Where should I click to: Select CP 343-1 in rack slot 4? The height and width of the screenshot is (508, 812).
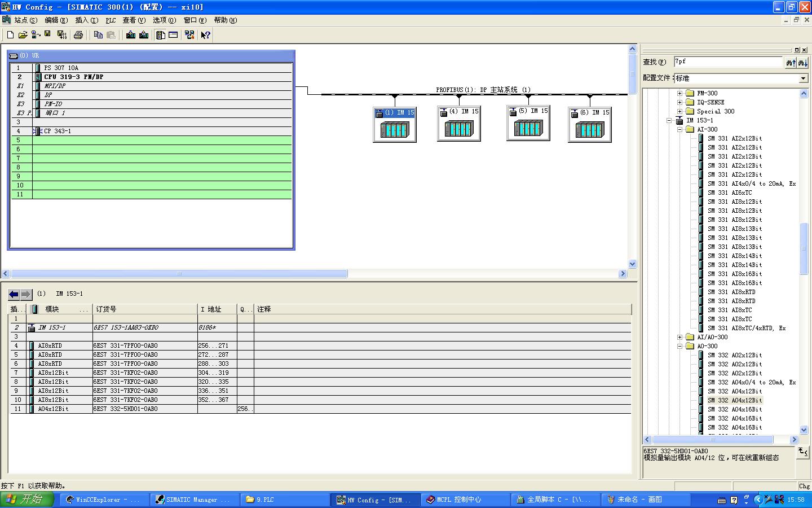coord(58,131)
